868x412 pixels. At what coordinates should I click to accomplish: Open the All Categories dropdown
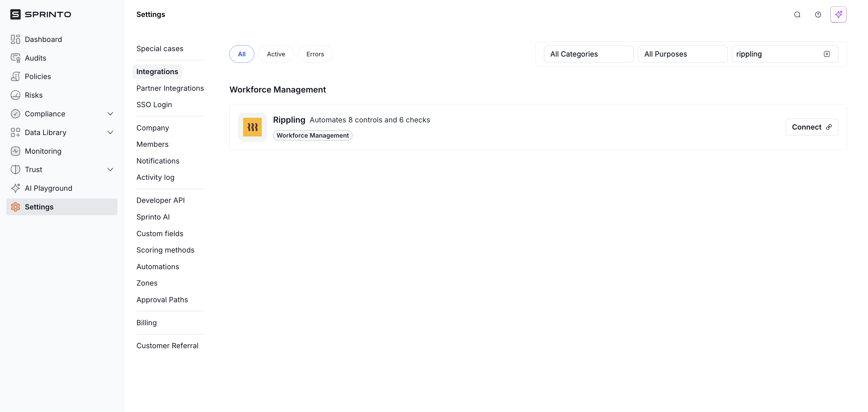click(x=588, y=54)
